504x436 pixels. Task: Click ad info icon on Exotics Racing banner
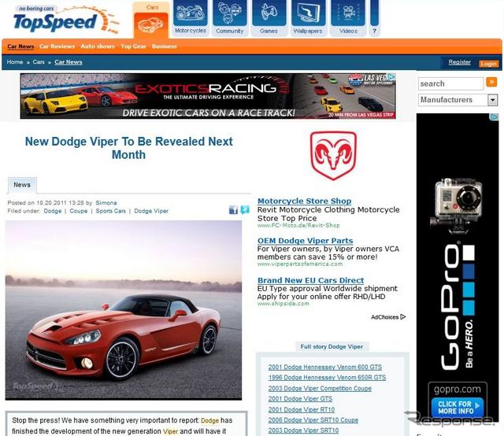(391, 77)
